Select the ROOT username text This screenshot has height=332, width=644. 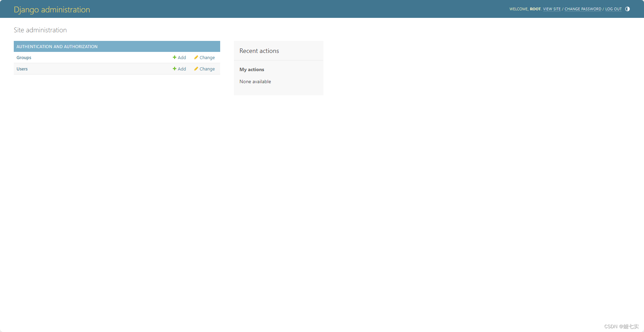(535, 9)
